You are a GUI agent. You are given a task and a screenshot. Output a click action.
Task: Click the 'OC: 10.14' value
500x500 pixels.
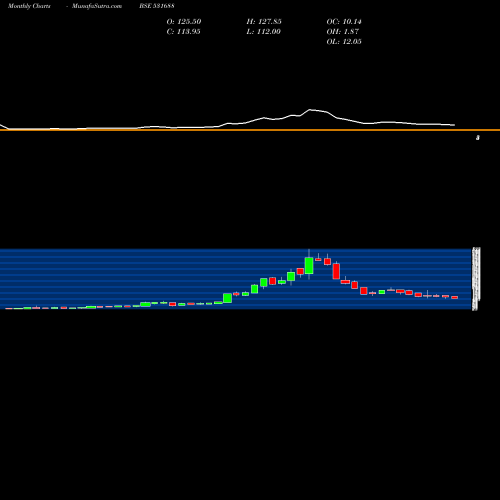(344, 22)
